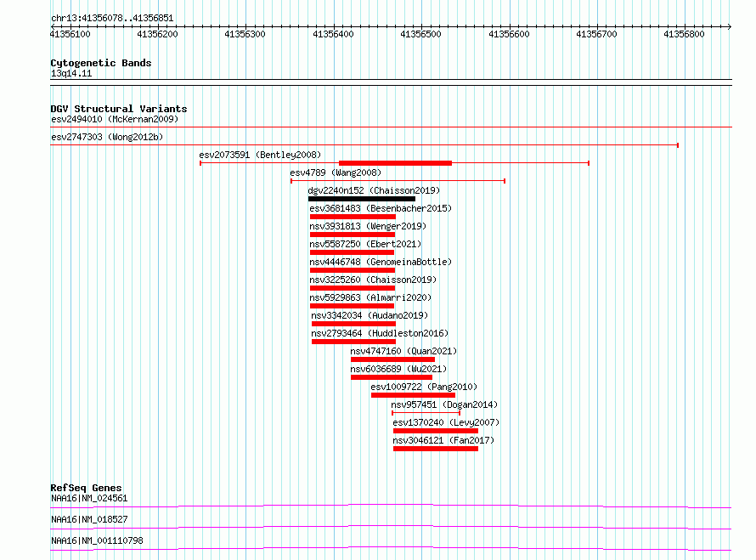Select the 13q14.11 cytogenetic band label
The height and width of the screenshot is (560, 756).
click(71, 73)
